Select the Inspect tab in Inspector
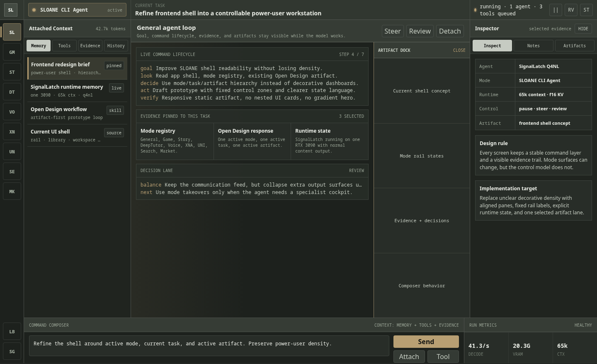 [492, 46]
